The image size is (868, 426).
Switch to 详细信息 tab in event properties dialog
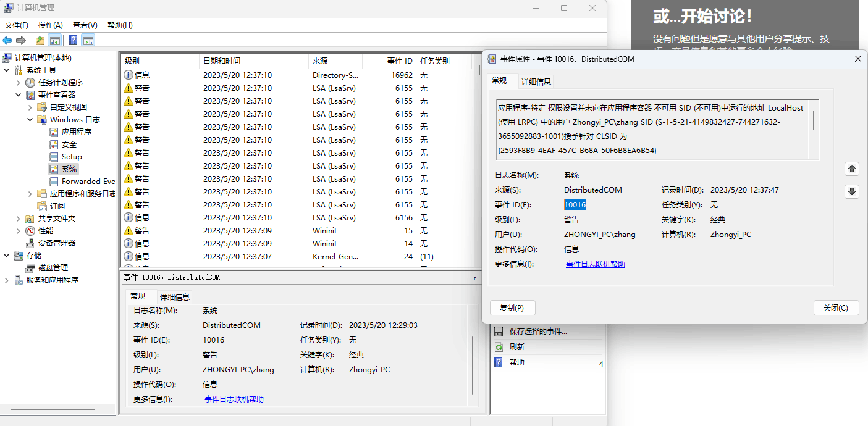536,81
